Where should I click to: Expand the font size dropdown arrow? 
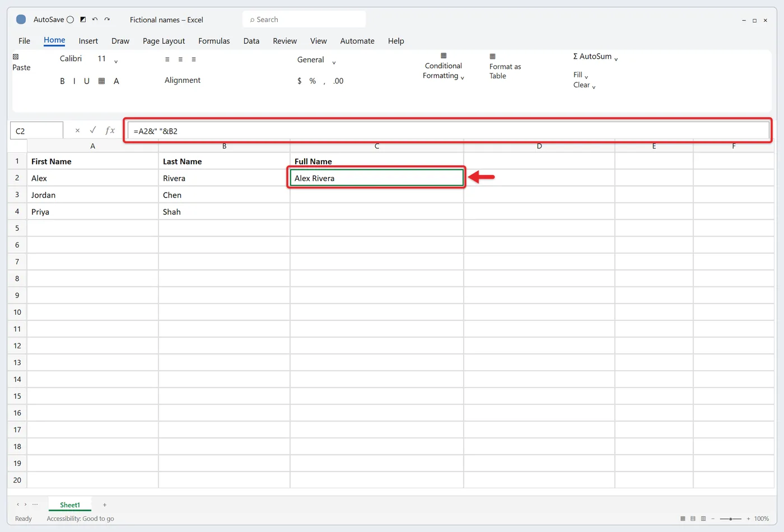tap(116, 61)
